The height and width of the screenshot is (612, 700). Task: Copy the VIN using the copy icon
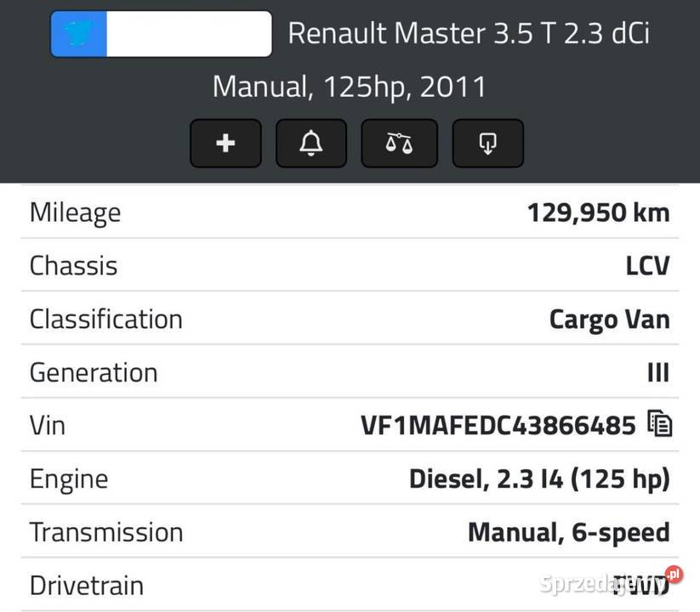coord(663,423)
